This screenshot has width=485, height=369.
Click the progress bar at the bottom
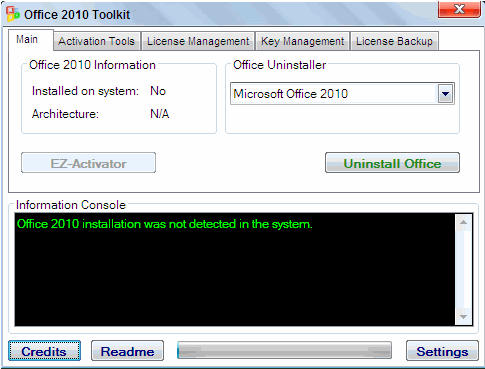point(284,350)
